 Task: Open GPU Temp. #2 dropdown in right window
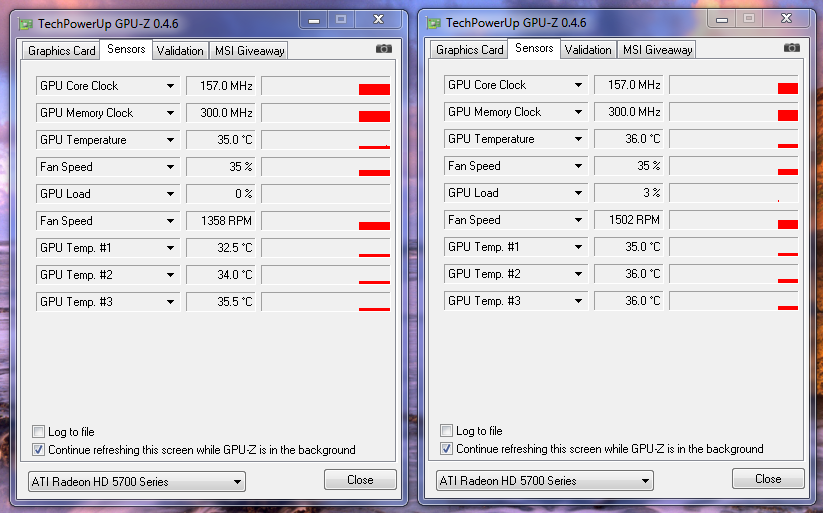[x=516, y=274]
